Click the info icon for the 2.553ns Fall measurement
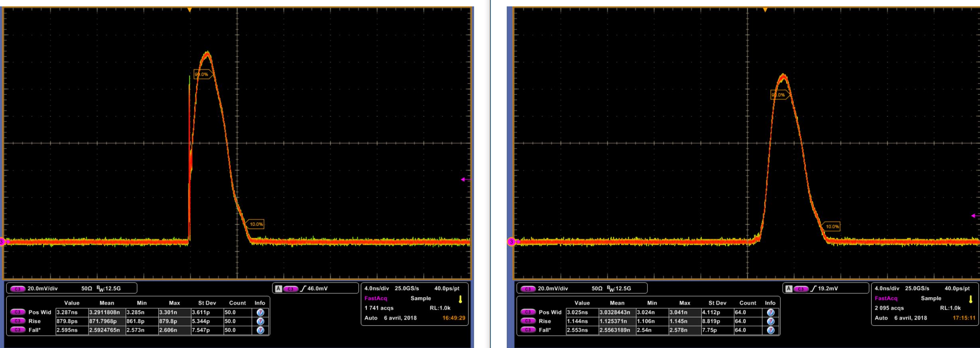980x348 pixels. pos(771,330)
